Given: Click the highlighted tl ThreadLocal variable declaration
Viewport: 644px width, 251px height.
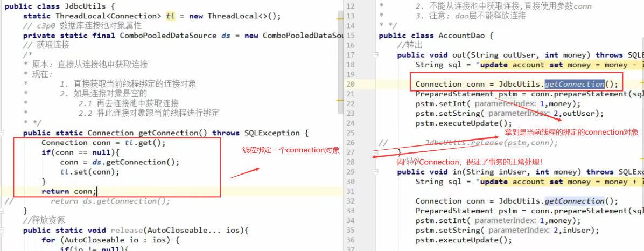Looking at the screenshot, I should [x=170, y=17].
